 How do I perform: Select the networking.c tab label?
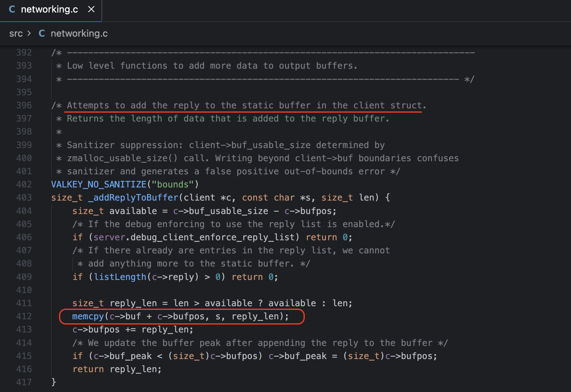coord(49,9)
